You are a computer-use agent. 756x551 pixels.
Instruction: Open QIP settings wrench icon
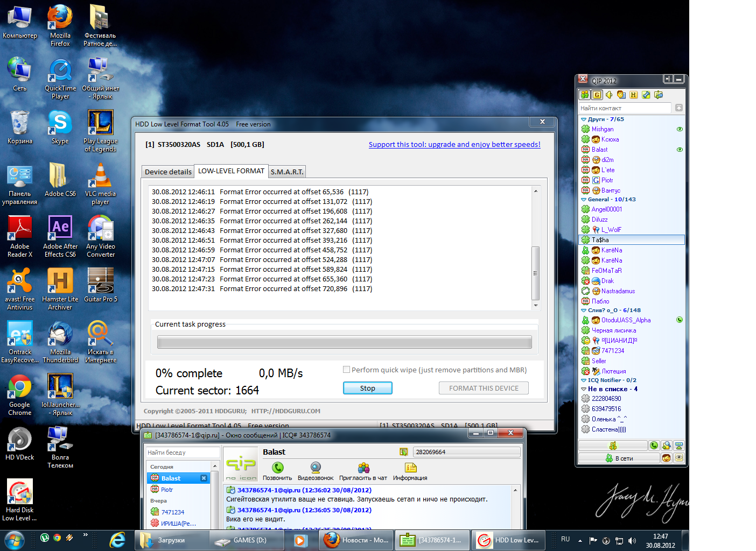tap(646, 95)
